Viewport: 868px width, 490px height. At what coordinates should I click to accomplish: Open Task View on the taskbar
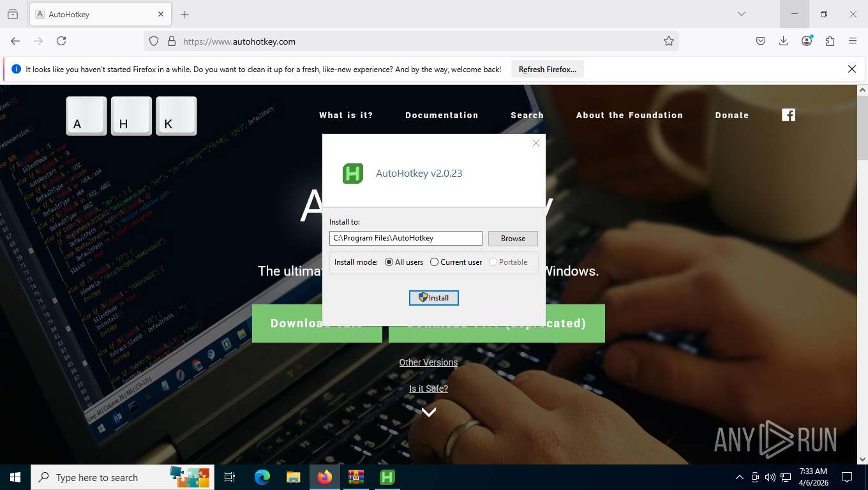point(230,477)
